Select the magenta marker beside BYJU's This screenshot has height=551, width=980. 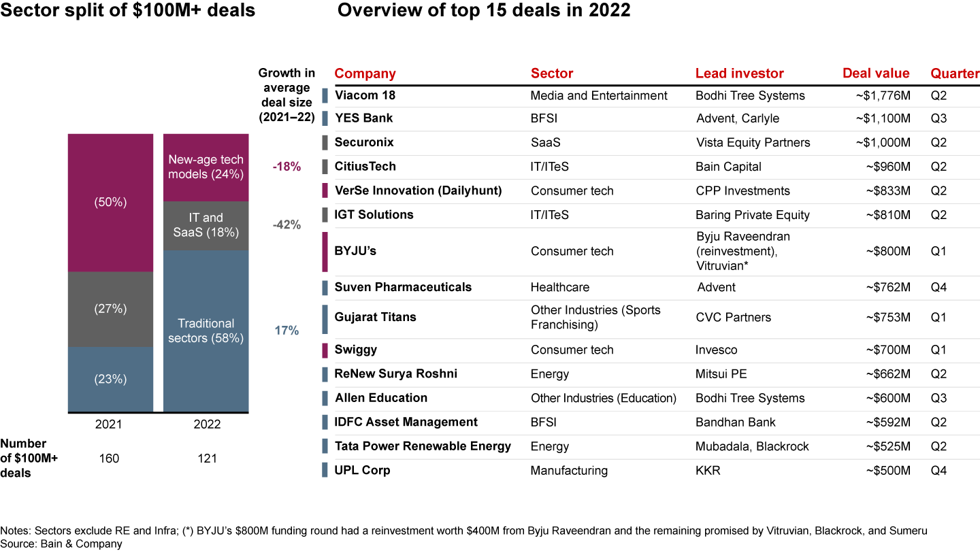325,251
